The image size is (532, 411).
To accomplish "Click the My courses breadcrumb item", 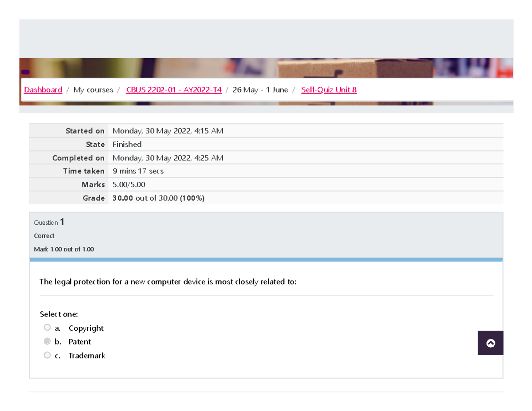I will [x=93, y=90].
